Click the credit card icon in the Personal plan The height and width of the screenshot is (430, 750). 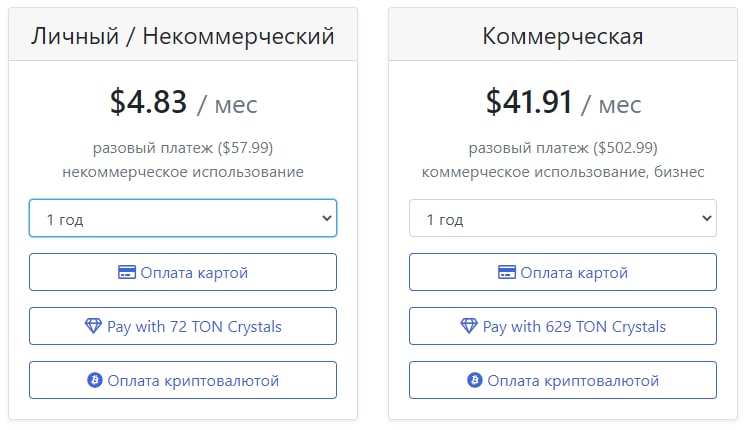point(127,272)
